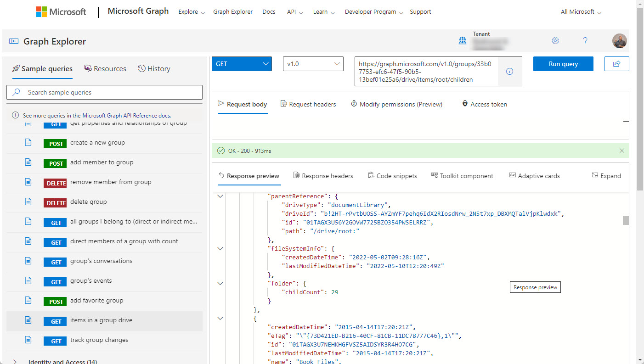Open the Request headers tab
644x364 pixels.
(x=308, y=104)
